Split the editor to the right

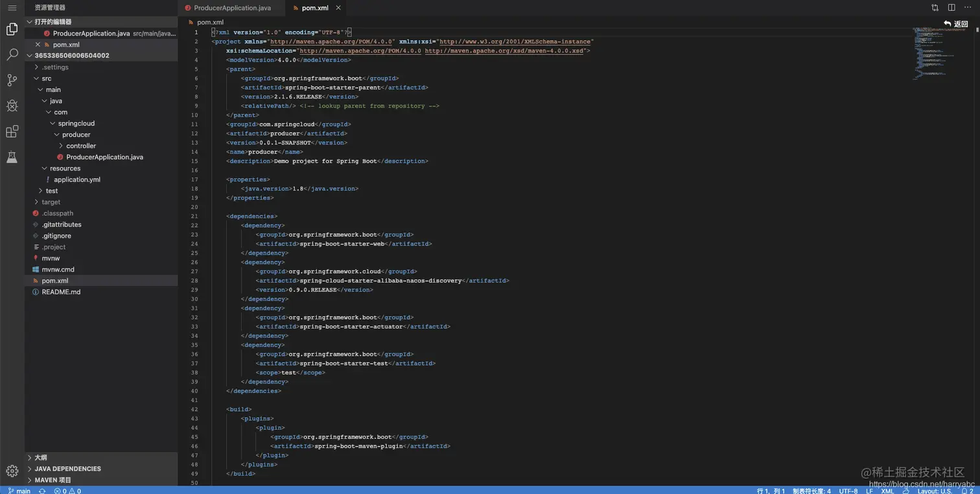click(x=951, y=8)
